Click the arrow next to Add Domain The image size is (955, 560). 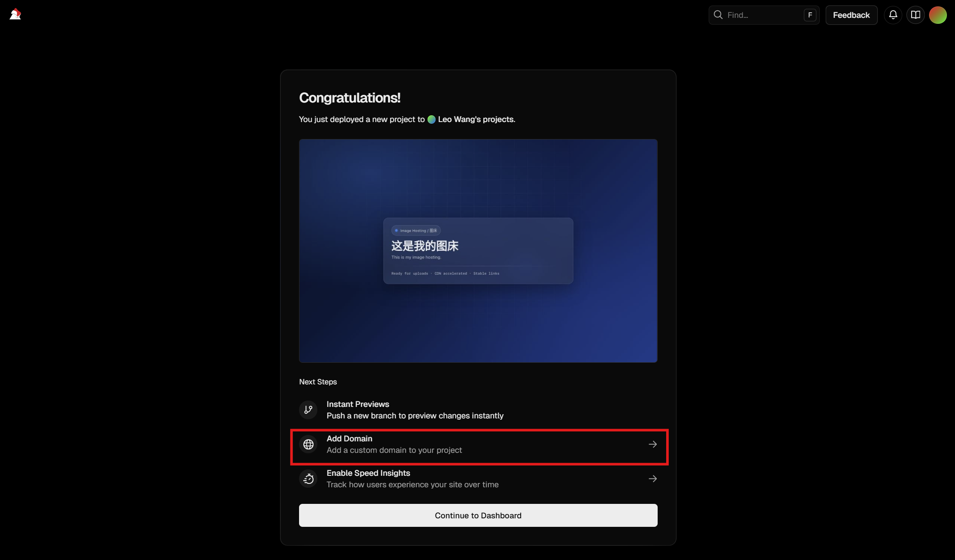point(652,444)
